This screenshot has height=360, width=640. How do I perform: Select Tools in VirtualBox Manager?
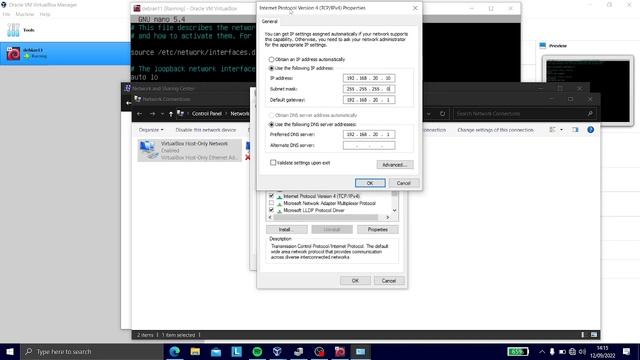(x=65, y=30)
